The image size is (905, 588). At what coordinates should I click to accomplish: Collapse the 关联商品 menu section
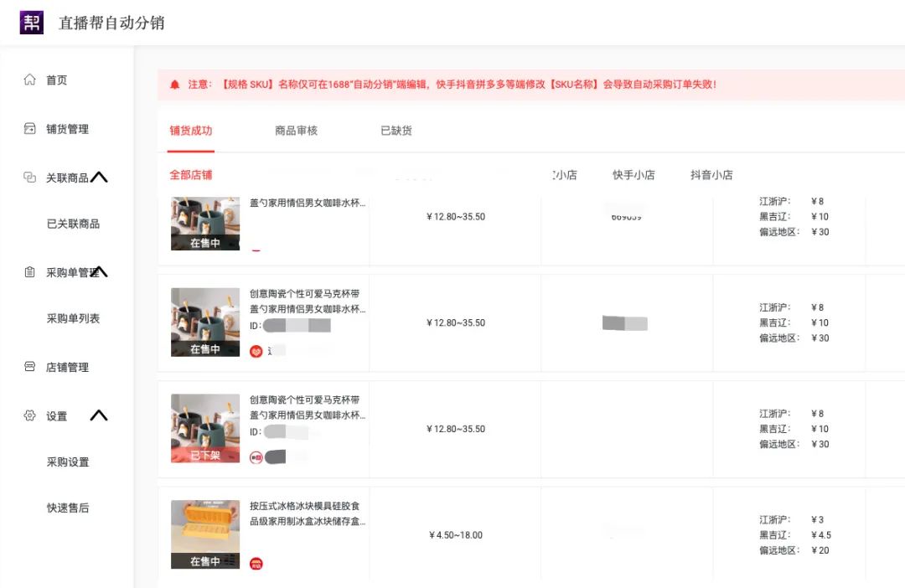pos(100,177)
